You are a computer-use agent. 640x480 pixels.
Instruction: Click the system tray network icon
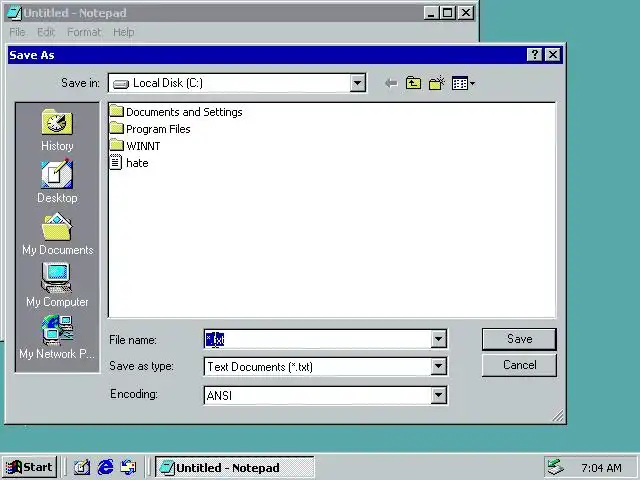click(555, 467)
